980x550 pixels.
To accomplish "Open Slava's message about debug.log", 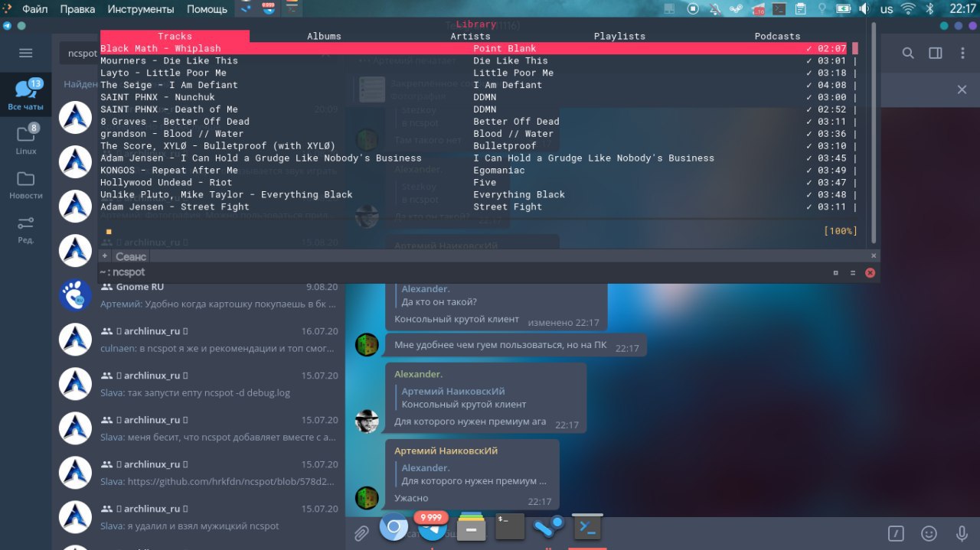I will pyautogui.click(x=199, y=383).
